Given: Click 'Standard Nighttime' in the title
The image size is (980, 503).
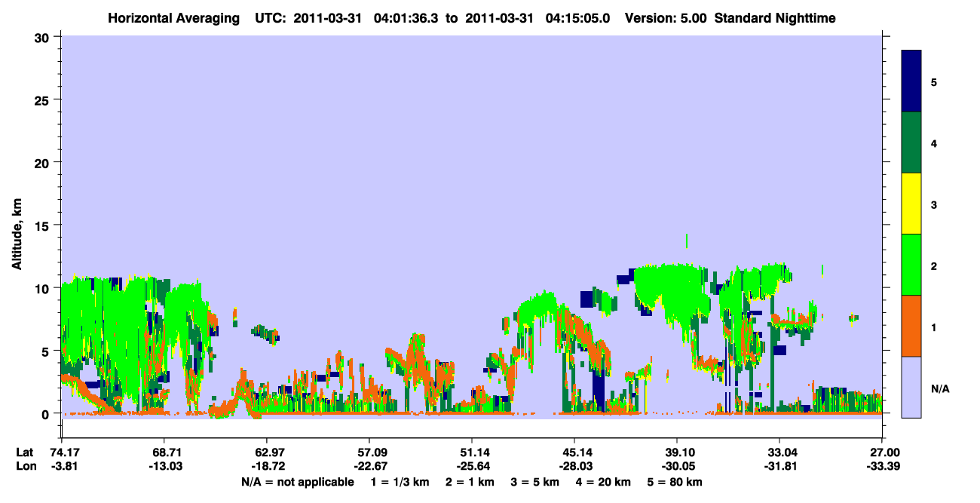Looking at the screenshot, I should (775, 18).
